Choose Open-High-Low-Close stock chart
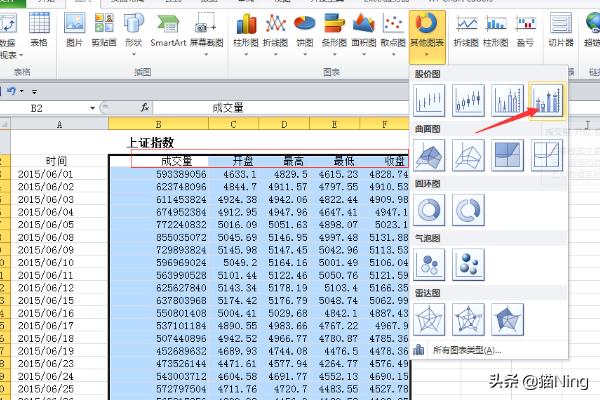 (468, 100)
